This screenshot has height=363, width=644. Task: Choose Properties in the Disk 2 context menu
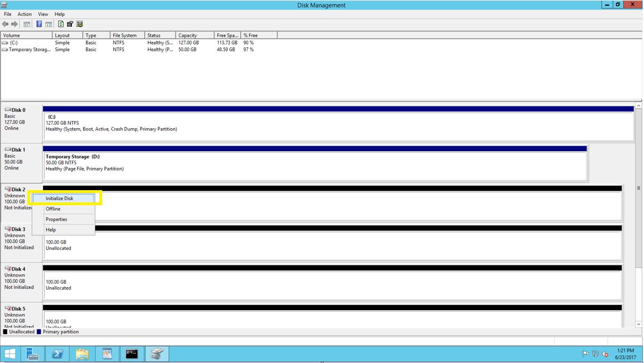(56, 219)
